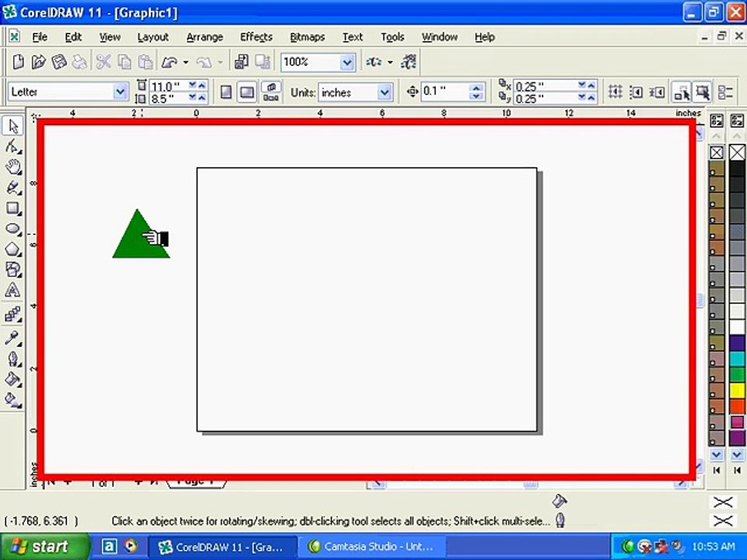Click the Corel online icon
Viewport: 747px width, 560px height.
coord(409,62)
